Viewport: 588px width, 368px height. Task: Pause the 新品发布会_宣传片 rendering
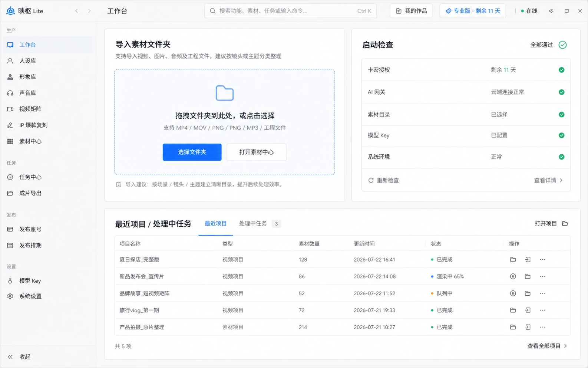[513, 276]
